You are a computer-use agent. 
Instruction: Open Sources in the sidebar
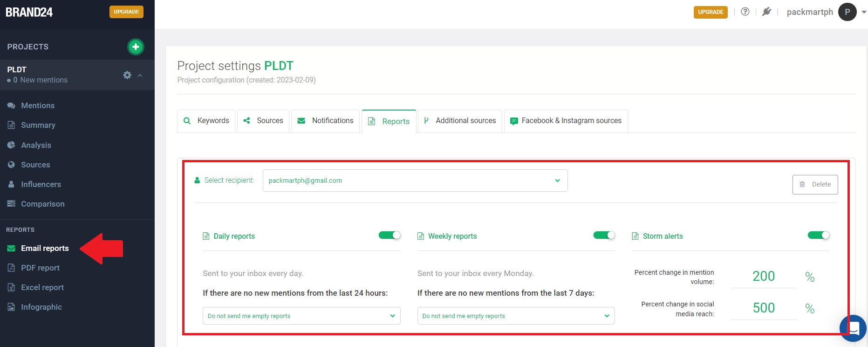coord(35,165)
